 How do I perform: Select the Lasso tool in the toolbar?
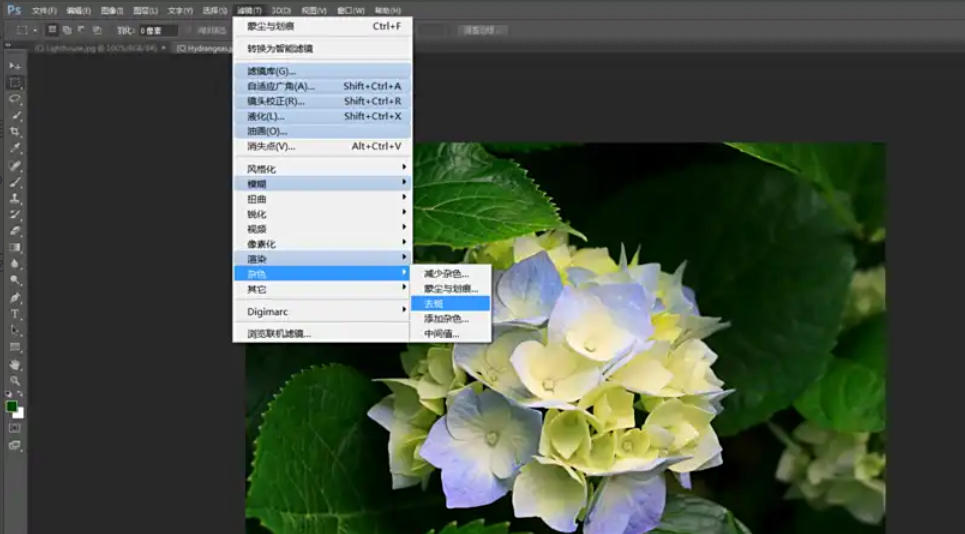[15, 99]
